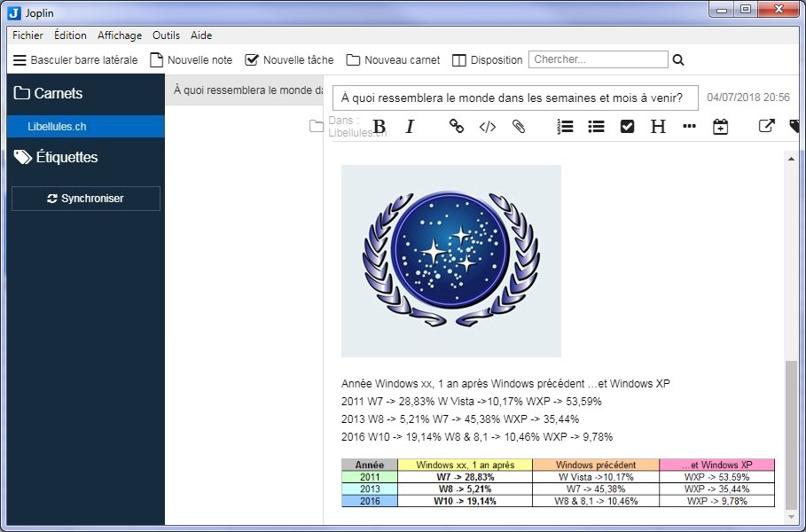806x532 pixels.
Task: Minimize the Joplin window
Action: click(722, 10)
